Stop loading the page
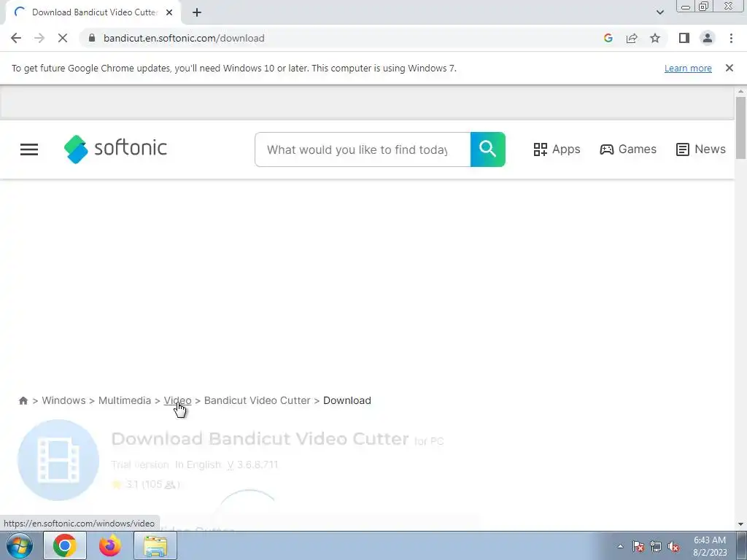Screen dimensions: 747x560 (x=63, y=38)
